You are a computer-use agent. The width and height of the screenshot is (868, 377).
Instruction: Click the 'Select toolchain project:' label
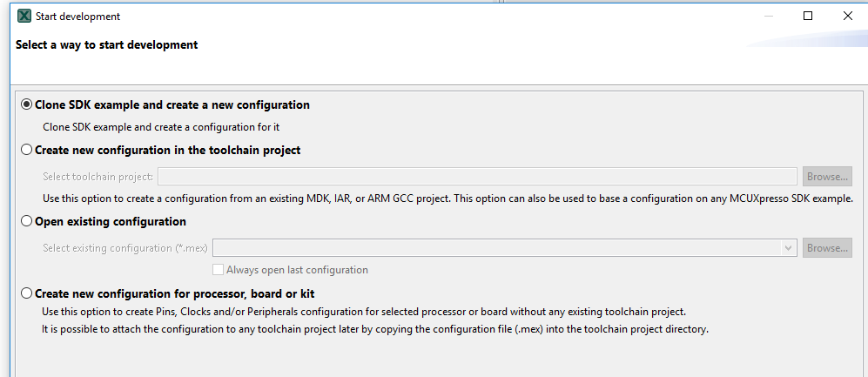[x=98, y=177]
